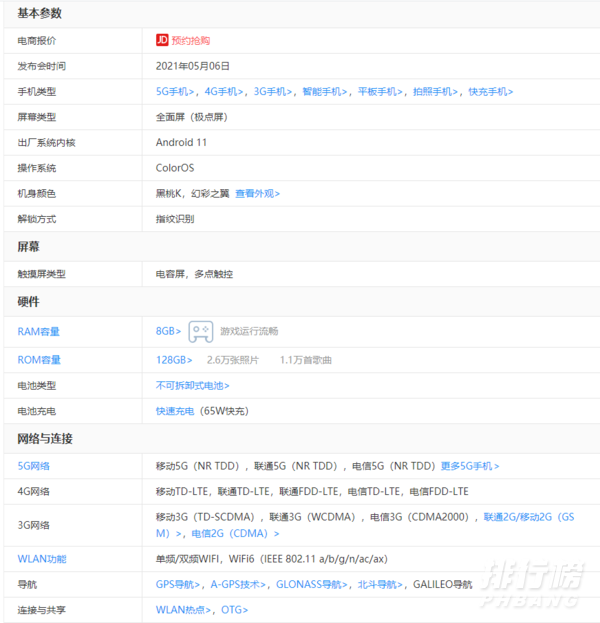Open the GLONASS导航 link

click(x=312, y=584)
